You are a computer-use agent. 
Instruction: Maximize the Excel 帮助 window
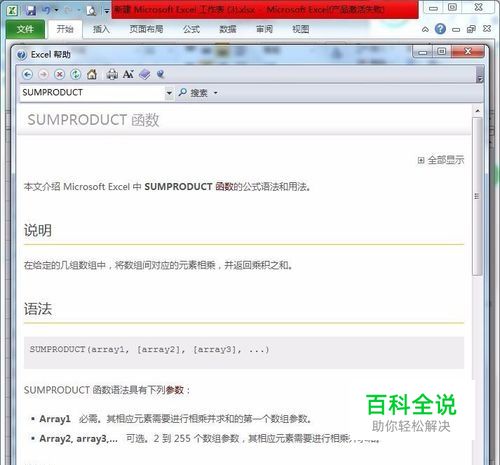coord(442,51)
